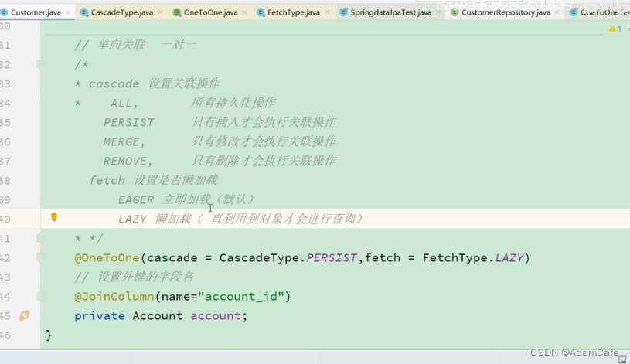This screenshot has height=364, width=630.
Task: Click the closing brace on line 46
Action: point(49,335)
